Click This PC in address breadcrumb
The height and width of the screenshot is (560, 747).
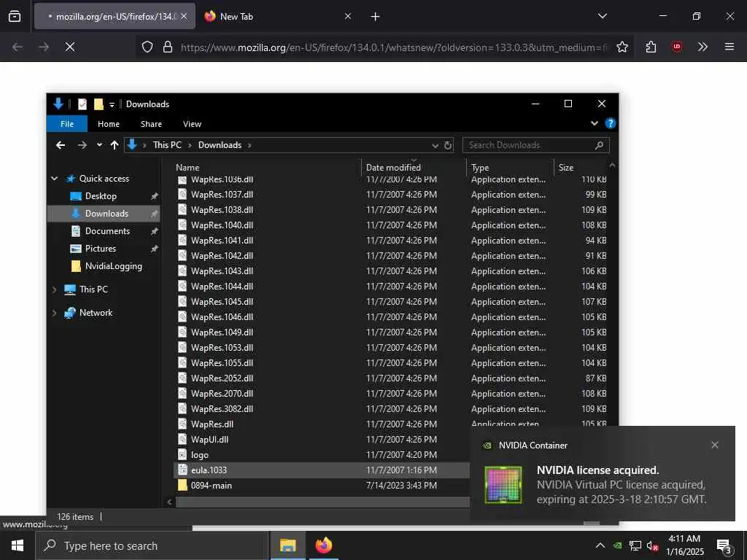pyautogui.click(x=167, y=145)
